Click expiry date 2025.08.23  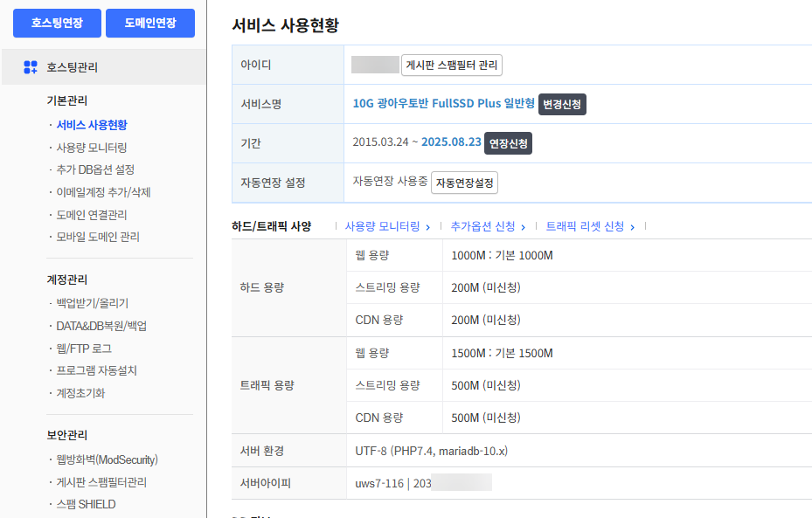point(451,142)
